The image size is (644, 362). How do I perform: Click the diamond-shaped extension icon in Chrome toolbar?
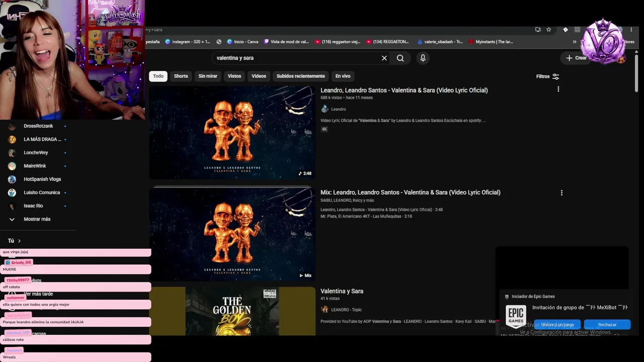tap(566, 30)
